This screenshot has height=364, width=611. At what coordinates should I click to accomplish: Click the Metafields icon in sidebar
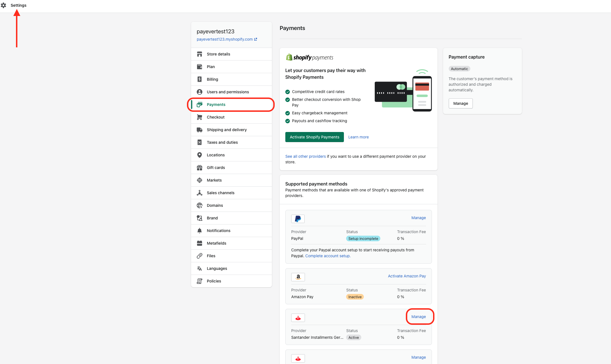point(200,243)
